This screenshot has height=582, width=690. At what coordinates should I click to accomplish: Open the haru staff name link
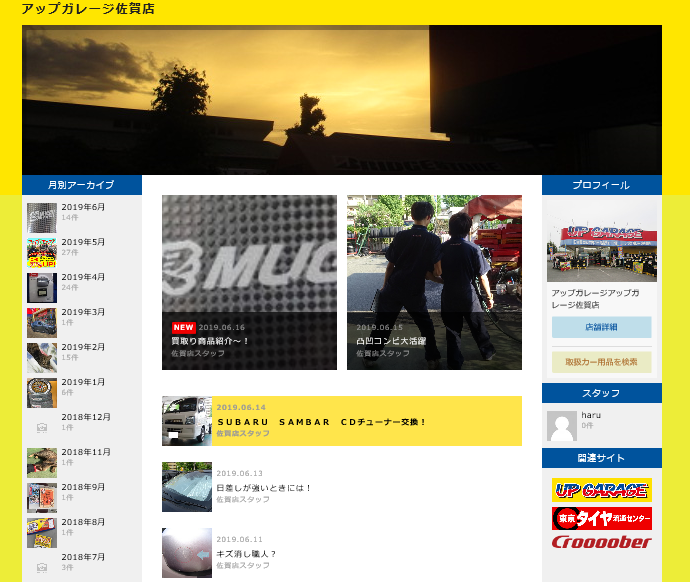pos(591,415)
